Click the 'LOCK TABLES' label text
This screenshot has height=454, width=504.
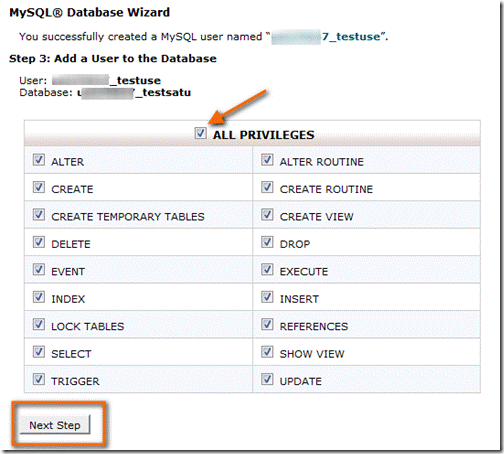pos(88,326)
